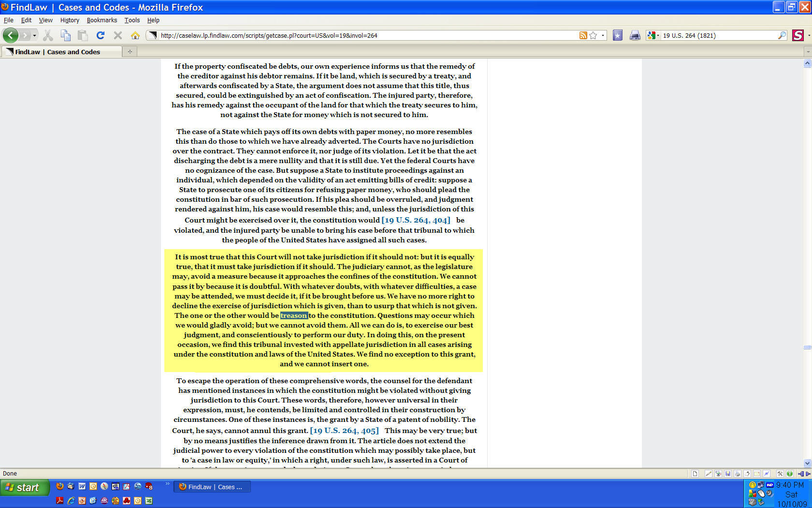This screenshot has width=812, height=508.
Task: Follow the [19 U.S. 264, 405] page link
Action: point(344,431)
